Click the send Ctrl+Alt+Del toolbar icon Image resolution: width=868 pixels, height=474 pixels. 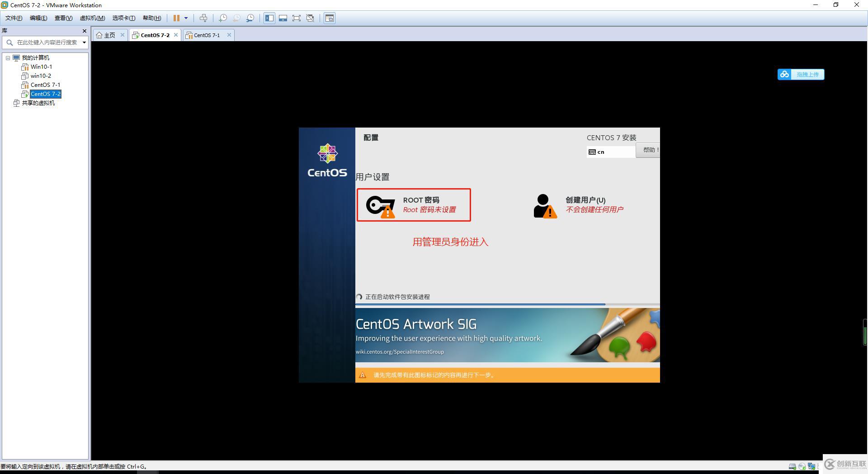pos(203,18)
